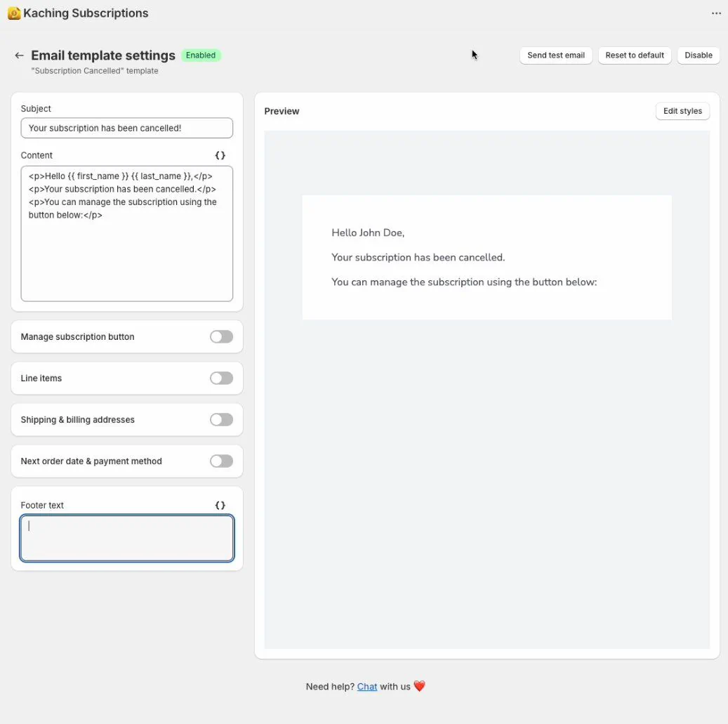Screen dimensions: 728x724
Task: Click the 'Subscription Cancelled' template subtitle
Action: point(95,71)
